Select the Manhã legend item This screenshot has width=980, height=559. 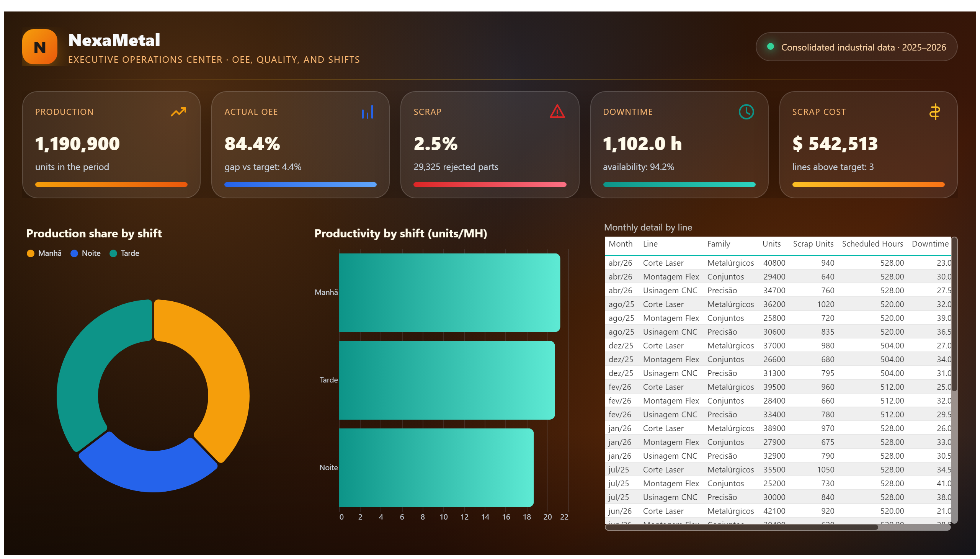click(x=44, y=253)
